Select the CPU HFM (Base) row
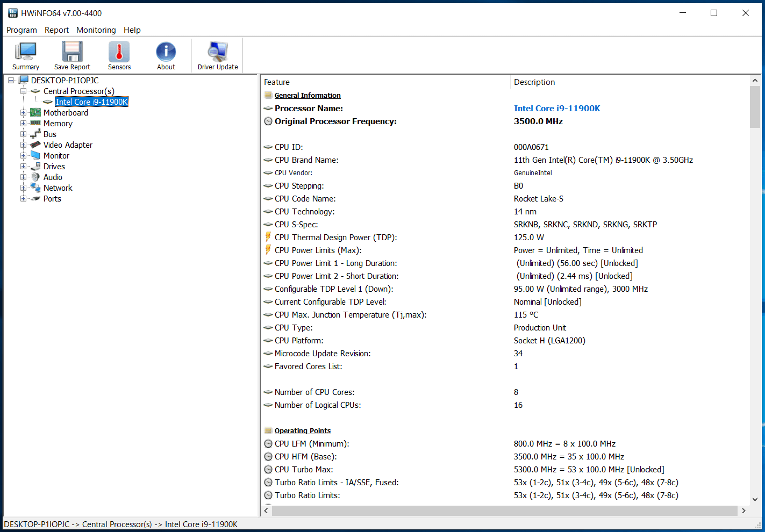Screen dimensions: 765x532 coord(505,456)
